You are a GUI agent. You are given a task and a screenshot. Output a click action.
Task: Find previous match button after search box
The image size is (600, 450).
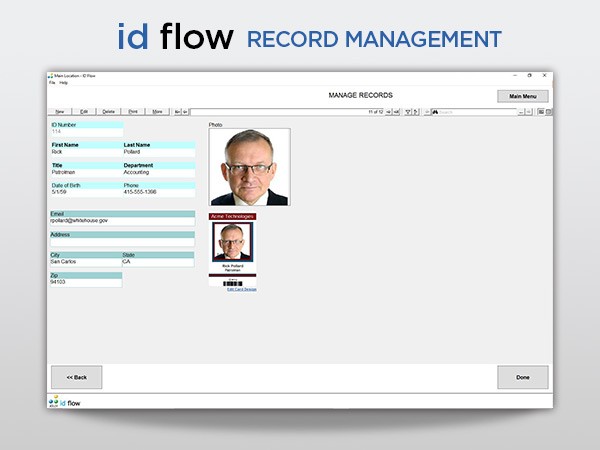(521, 112)
